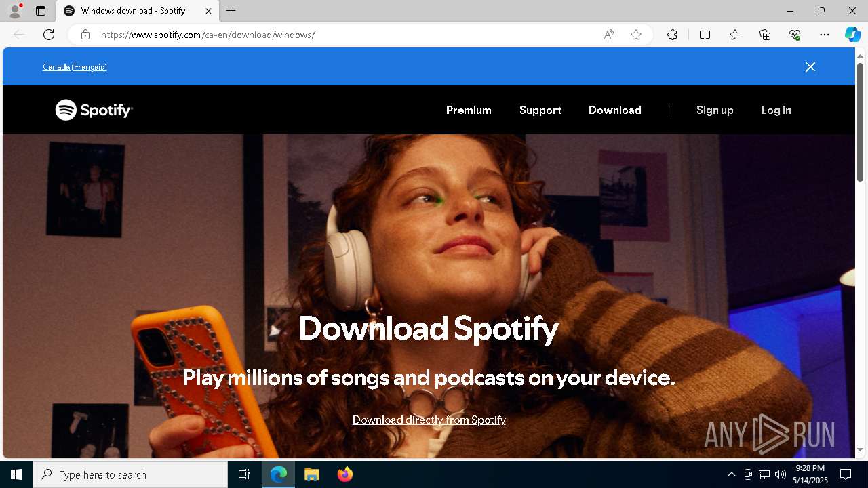Screen dimensions: 868x488
Task: Click the Download Spotify heading text
Action: pos(429,328)
